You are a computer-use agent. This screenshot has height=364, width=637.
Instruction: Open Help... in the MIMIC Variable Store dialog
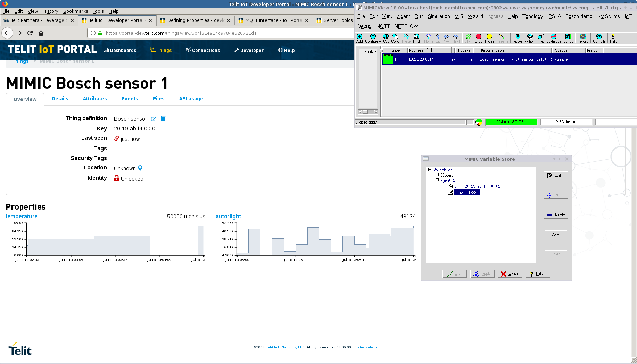(x=538, y=274)
